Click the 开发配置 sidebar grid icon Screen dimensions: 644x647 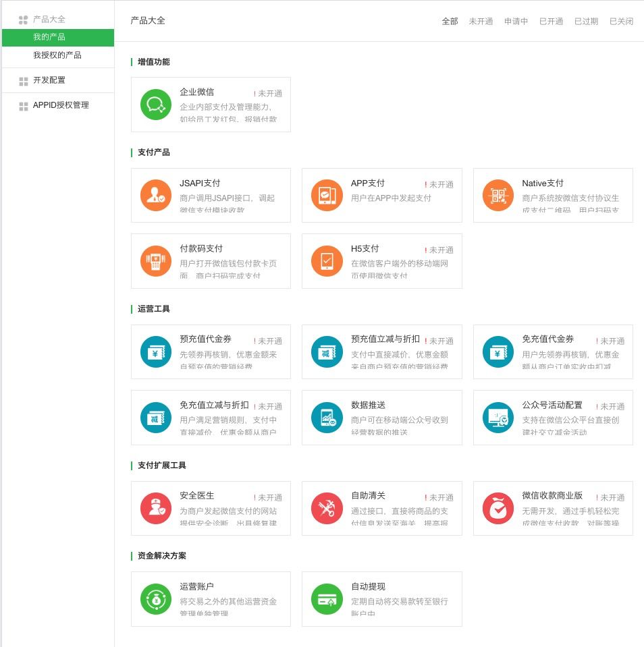tap(23, 81)
